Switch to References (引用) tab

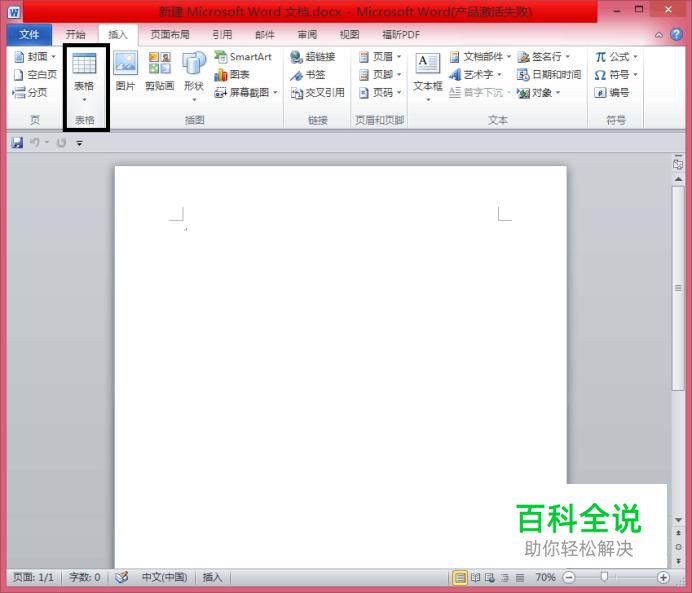222,34
